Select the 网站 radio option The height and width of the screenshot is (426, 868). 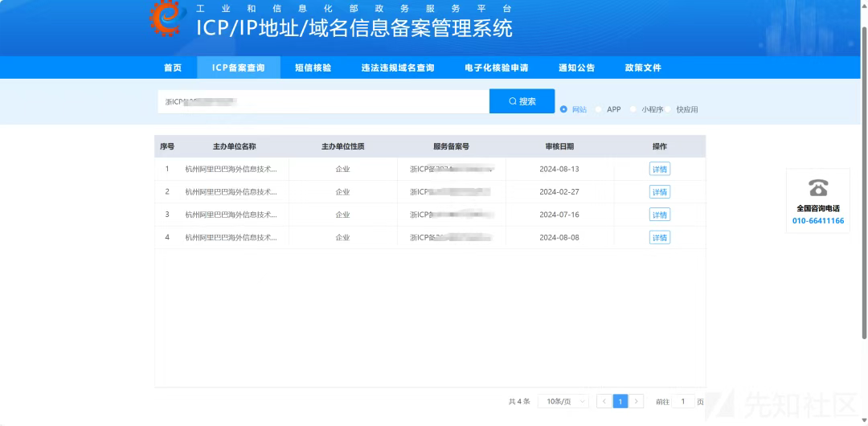coord(563,109)
